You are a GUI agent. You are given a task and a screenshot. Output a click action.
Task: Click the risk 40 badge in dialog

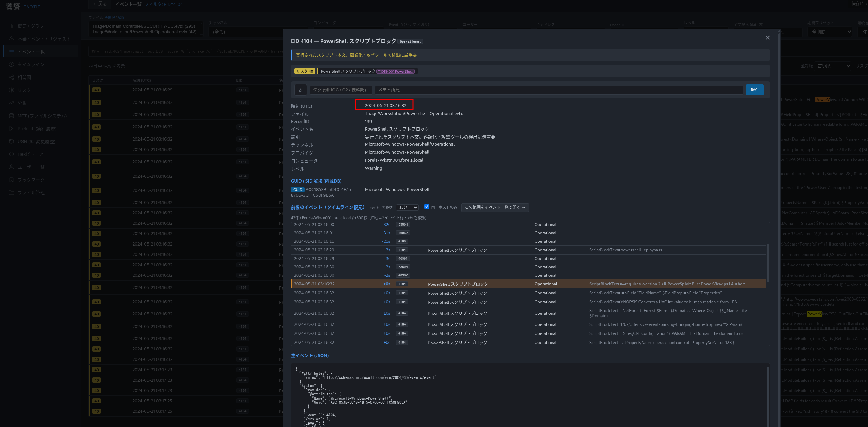point(304,71)
